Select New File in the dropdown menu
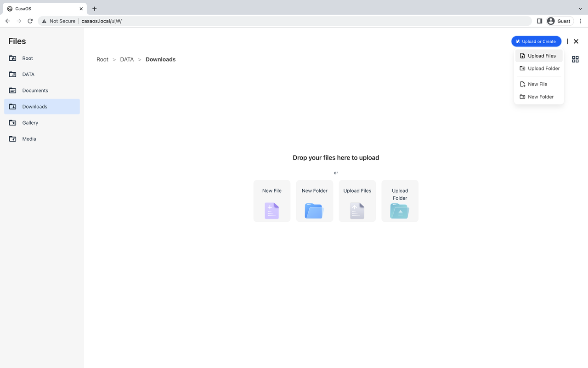 pyautogui.click(x=537, y=84)
